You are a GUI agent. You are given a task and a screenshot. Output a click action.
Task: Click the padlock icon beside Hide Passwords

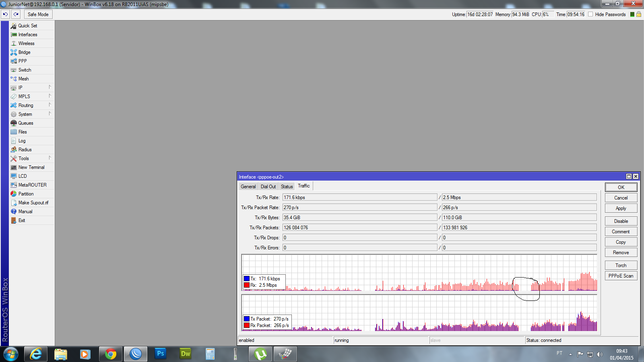coord(638,14)
